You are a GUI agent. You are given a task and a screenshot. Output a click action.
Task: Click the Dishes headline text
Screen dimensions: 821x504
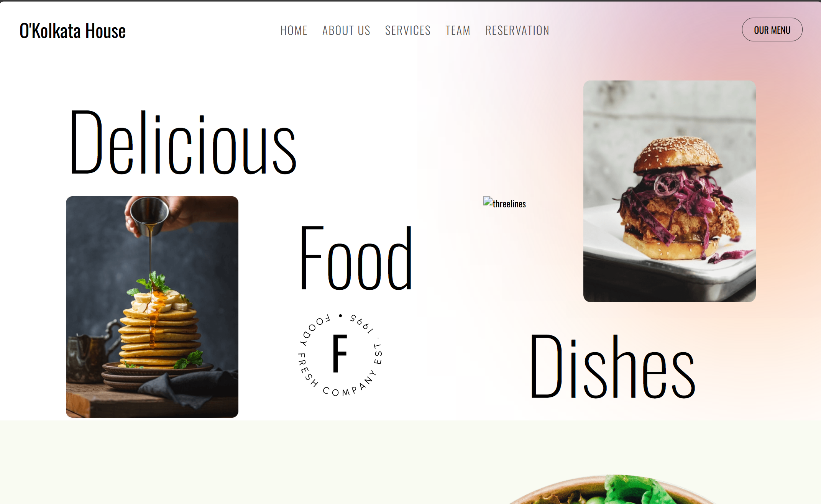pyautogui.click(x=612, y=366)
